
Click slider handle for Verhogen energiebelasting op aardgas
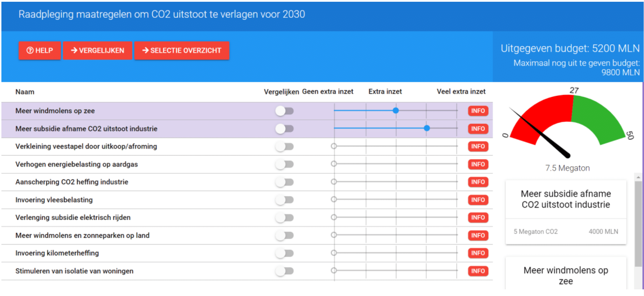(334, 164)
